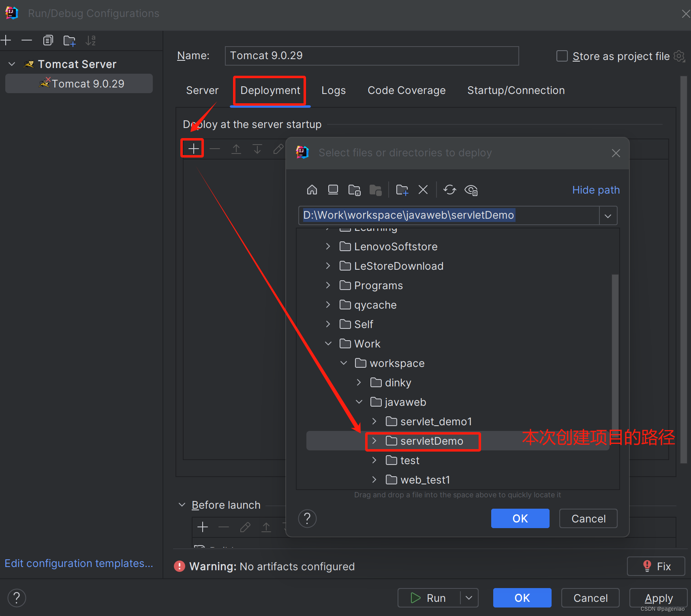Click Run button
This screenshot has width=691, height=616.
(x=429, y=598)
